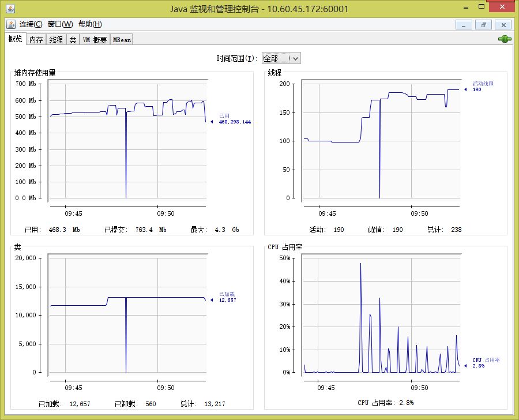Click the 已用: 468.3 Mb value

pos(52,230)
